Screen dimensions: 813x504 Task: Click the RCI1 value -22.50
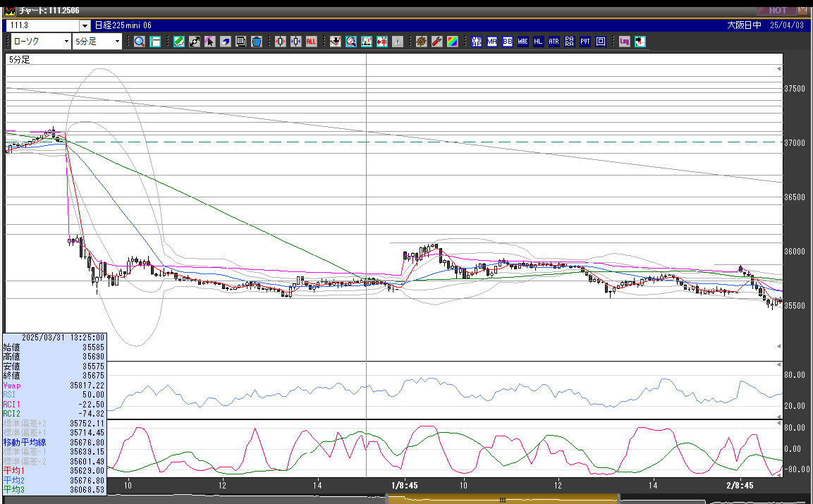click(x=91, y=405)
